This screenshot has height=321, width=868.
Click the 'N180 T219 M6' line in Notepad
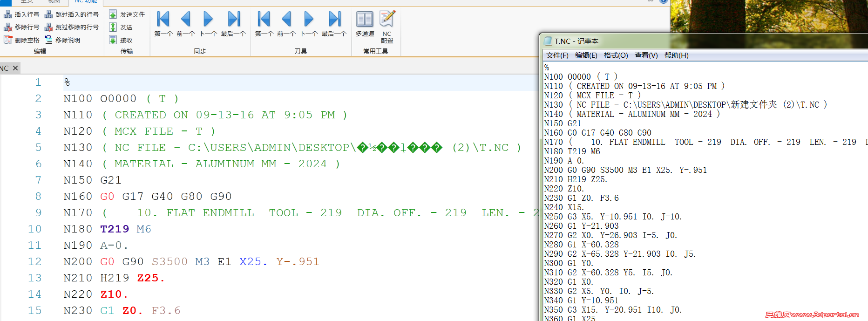point(572,151)
